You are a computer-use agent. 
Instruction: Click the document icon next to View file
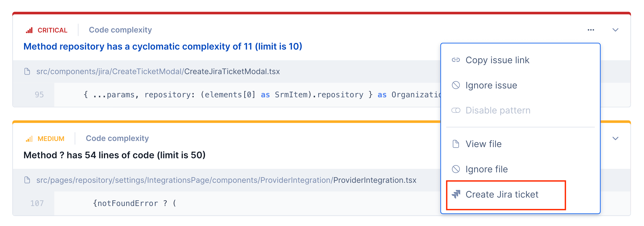pyautogui.click(x=456, y=144)
